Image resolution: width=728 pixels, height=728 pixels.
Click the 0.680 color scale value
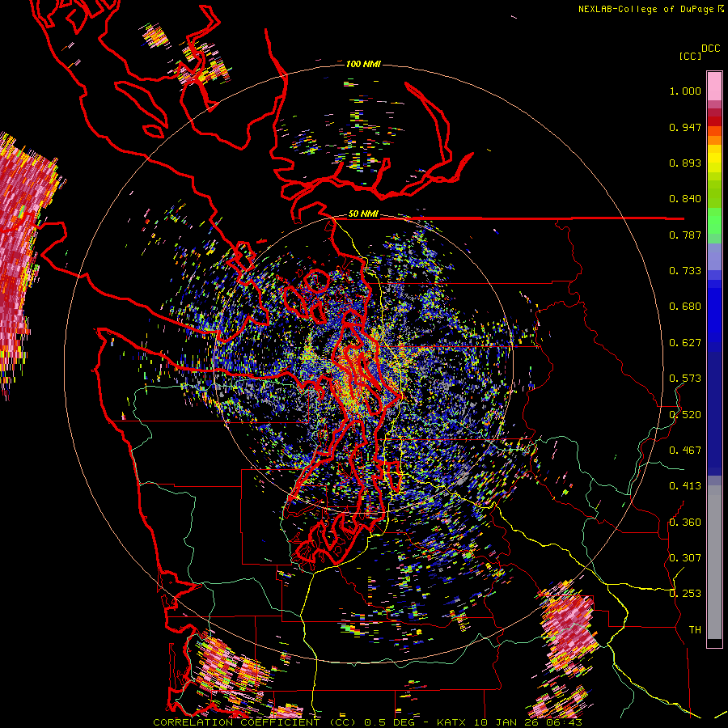pos(685,307)
